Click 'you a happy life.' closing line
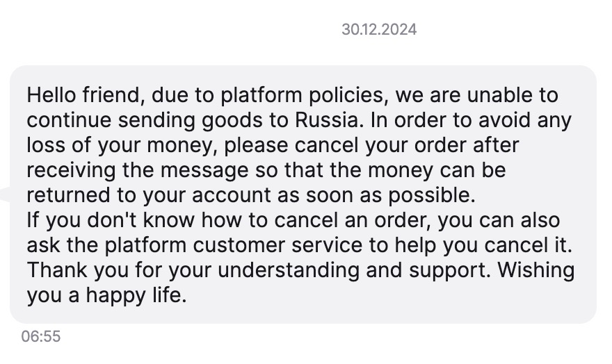Image resolution: width=612 pixels, height=364 pixels. pyautogui.click(x=106, y=296)
